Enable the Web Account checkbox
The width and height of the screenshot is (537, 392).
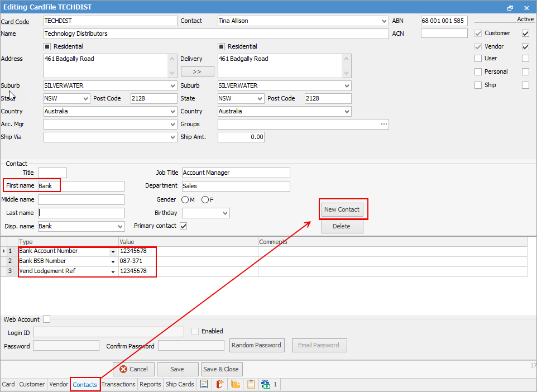(x=46, y=319)
